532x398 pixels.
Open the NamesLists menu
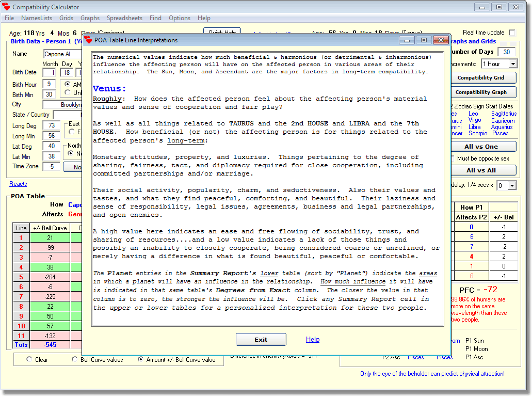37,18
